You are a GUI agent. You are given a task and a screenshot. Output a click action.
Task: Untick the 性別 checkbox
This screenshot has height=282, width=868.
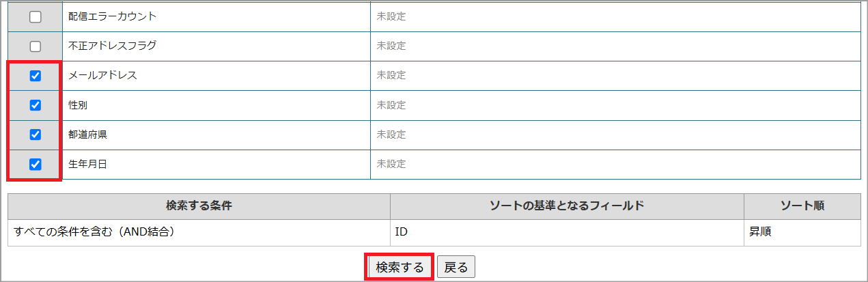36,105
